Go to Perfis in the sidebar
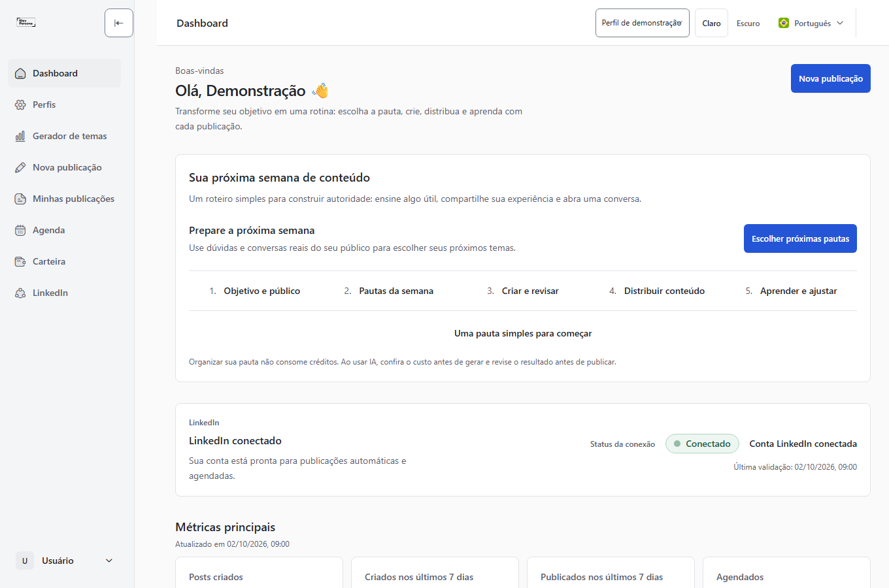This screenshot has height=588, width=889. click(x=64, y=105)
